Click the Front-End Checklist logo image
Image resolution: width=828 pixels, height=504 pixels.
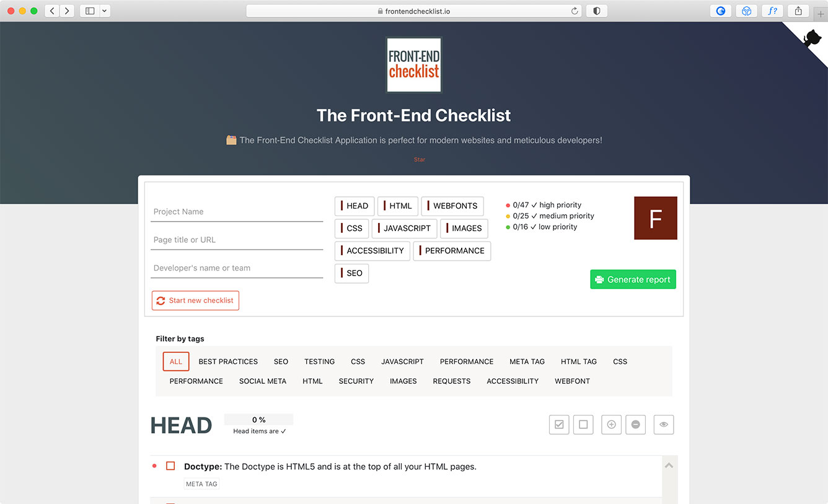click(414, 65)
